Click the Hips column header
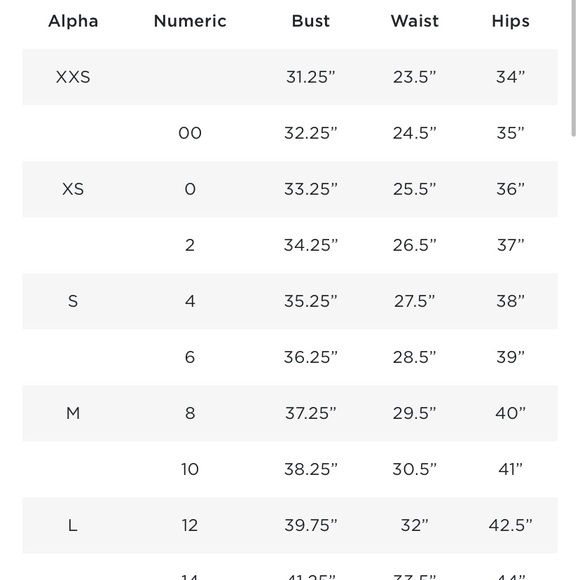This screenshot has height=580, width=580. pyautogui.click(x=510, y=21)
